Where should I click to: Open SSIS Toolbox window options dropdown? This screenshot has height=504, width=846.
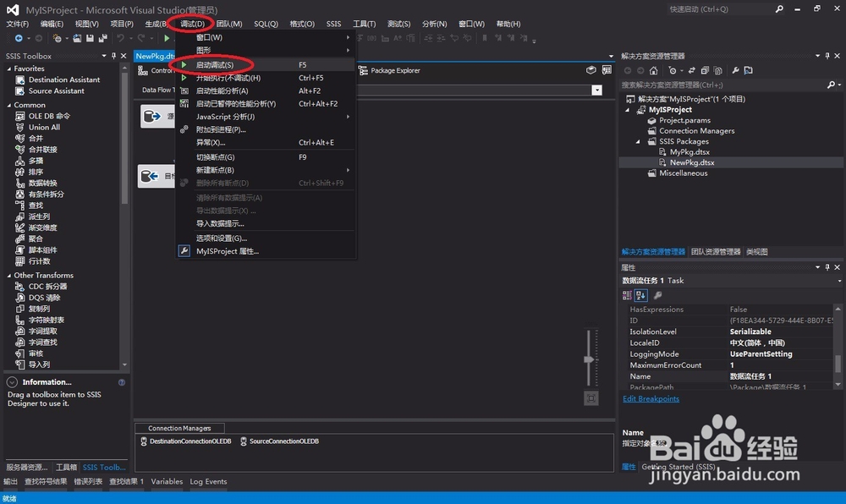coord(103,56)
